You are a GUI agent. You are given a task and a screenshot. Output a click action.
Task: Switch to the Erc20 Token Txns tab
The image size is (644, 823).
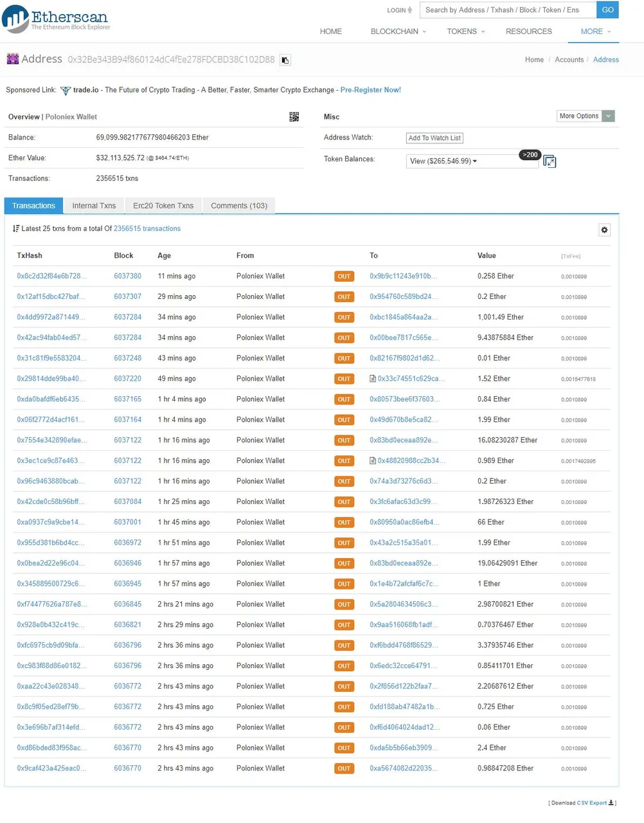(163, 206)
